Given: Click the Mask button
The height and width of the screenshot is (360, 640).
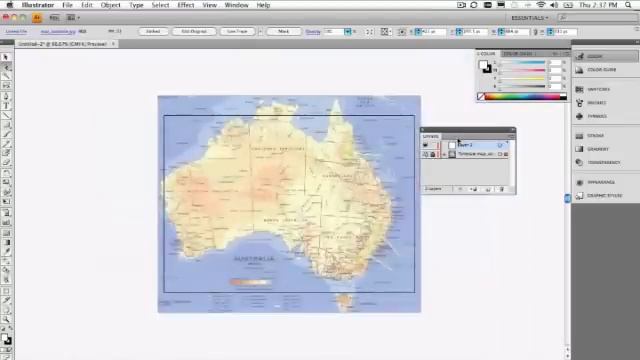Looking at the screenshot, I should (284, 31).
